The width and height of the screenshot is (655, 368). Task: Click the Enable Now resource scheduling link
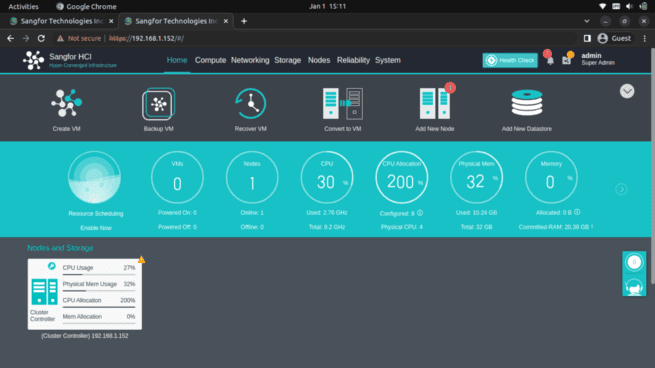96,228
